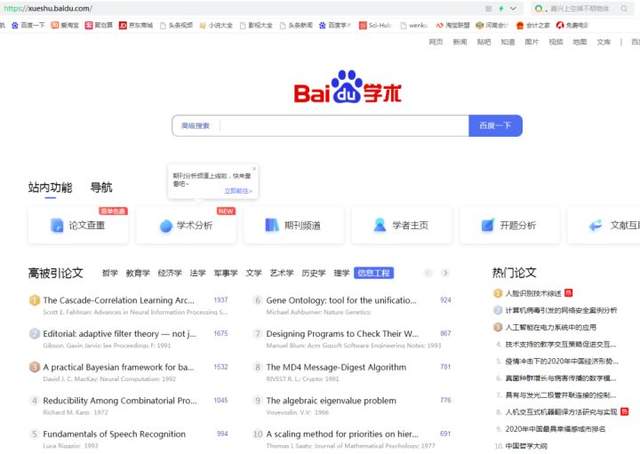Open hot paper 中国哲学大纲
The height and width of the screenshot is (454, 640).
(527, 446)
